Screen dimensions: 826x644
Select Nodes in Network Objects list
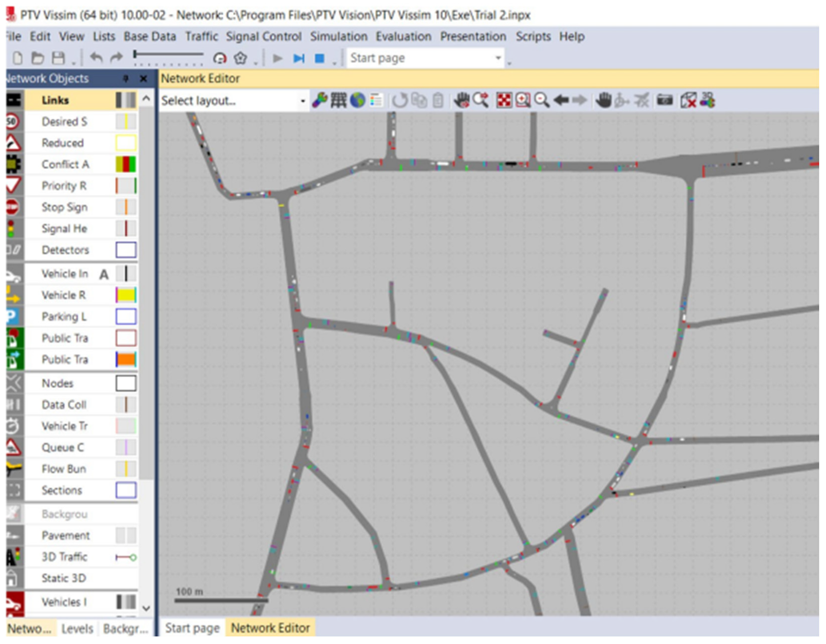pos(58,383)
